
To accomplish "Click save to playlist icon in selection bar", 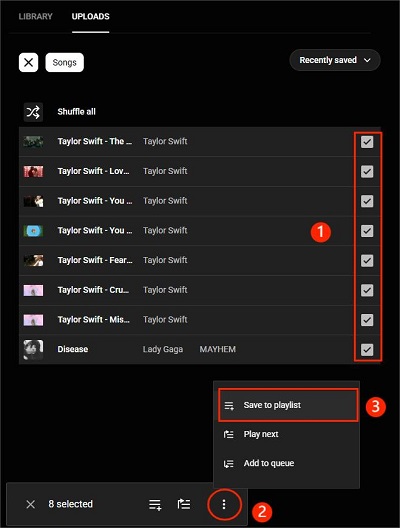I will 155,504.
